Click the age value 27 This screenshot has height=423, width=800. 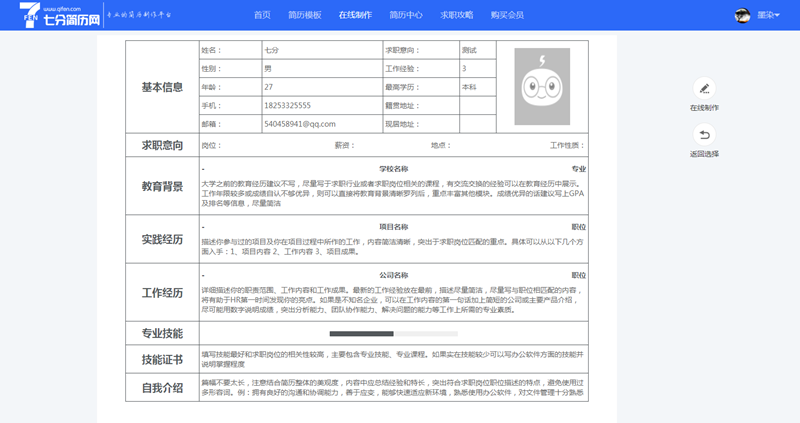point(268,87)
